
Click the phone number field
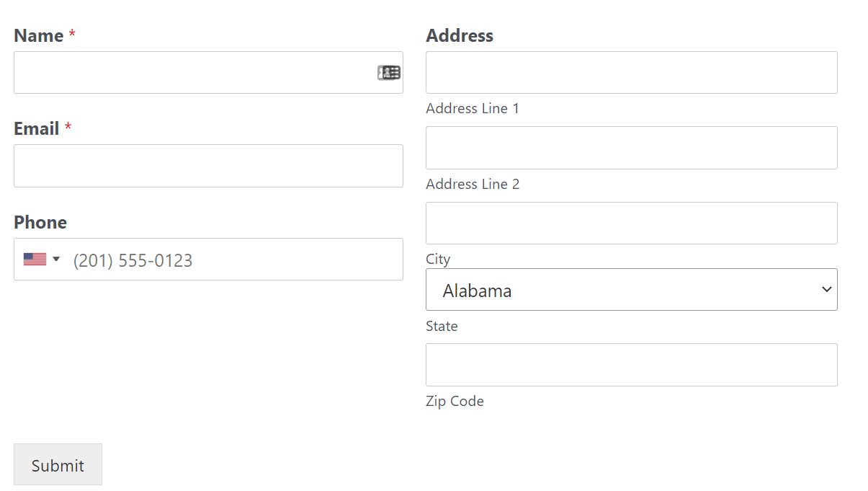(208, 259)
